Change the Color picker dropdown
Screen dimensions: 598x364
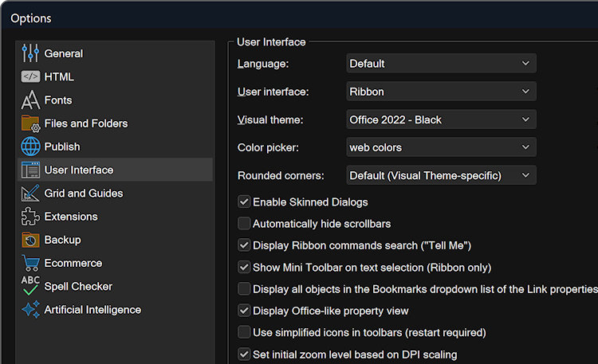tap(441, 147)
